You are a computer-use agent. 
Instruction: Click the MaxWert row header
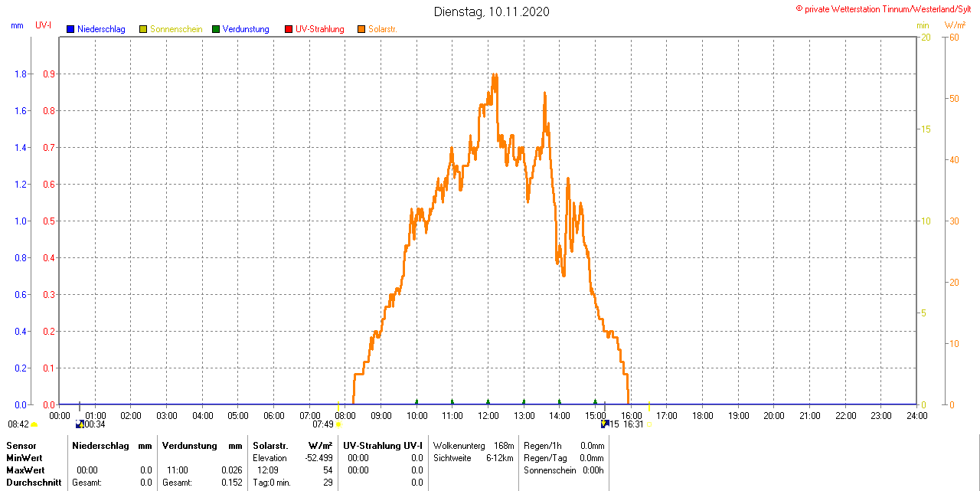(x=25, y=470)
